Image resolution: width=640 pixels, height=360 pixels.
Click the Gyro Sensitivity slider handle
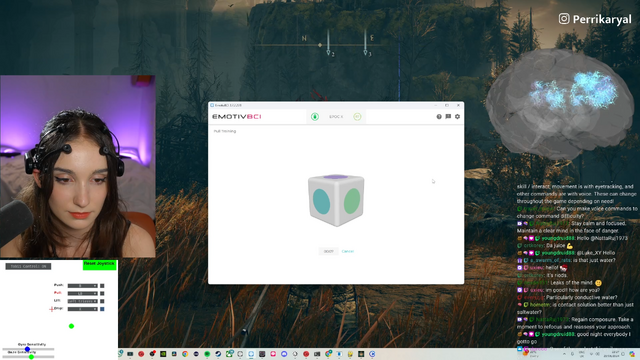pyautogui.click(x=27, y=349)
